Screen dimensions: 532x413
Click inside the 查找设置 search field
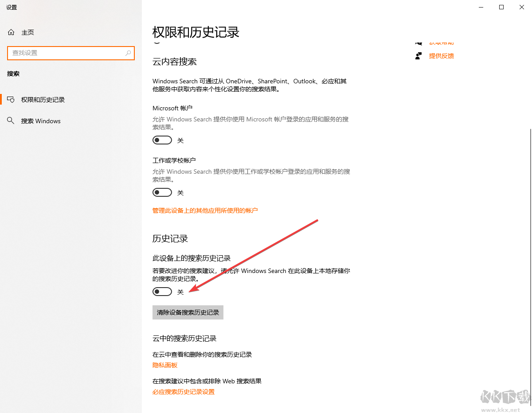pos(66,53)
